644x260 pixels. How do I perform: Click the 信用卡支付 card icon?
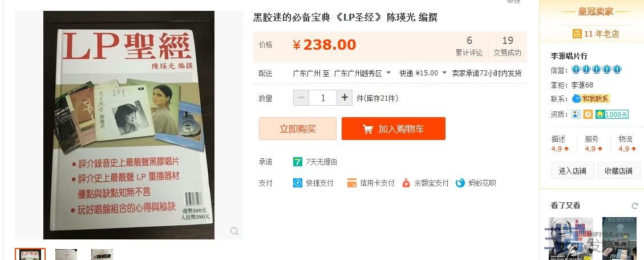[x=351, y=183]
